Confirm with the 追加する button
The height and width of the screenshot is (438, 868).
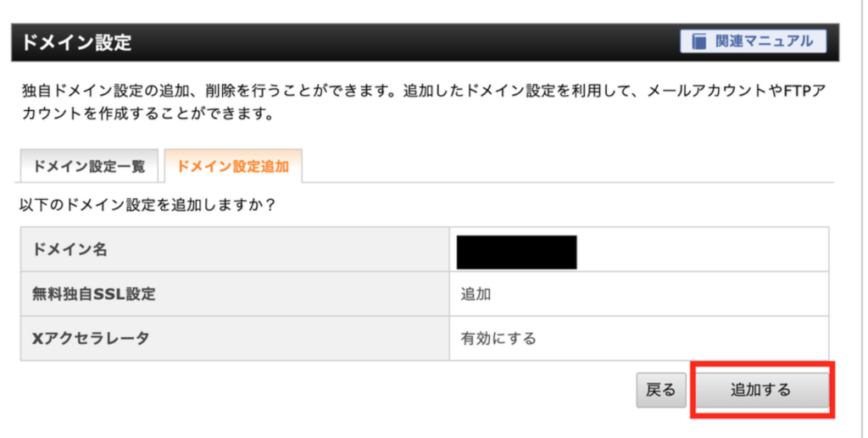click(762, 390)
